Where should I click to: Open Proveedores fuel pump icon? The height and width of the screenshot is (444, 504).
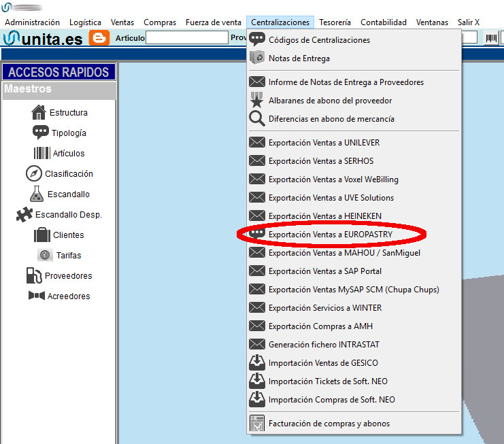coord(34,275)
